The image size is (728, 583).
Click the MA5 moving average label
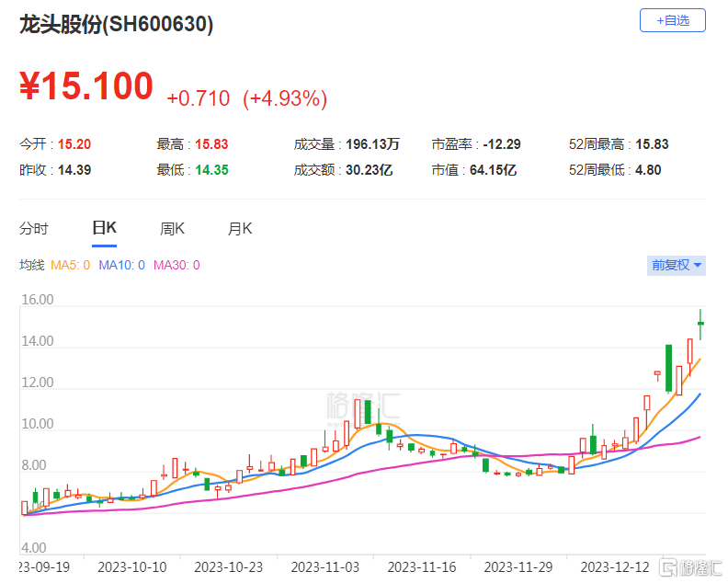pyautogui.click(x=70, y=265)
